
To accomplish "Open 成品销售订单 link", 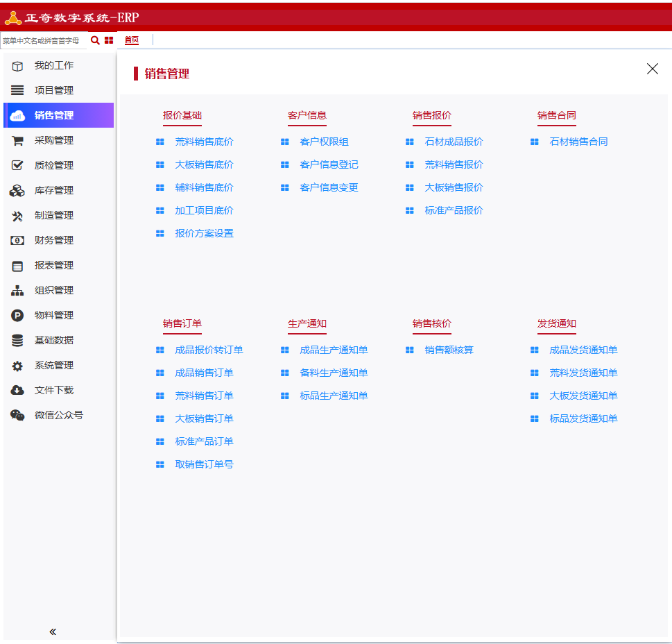I will click(x=204, y=373).
